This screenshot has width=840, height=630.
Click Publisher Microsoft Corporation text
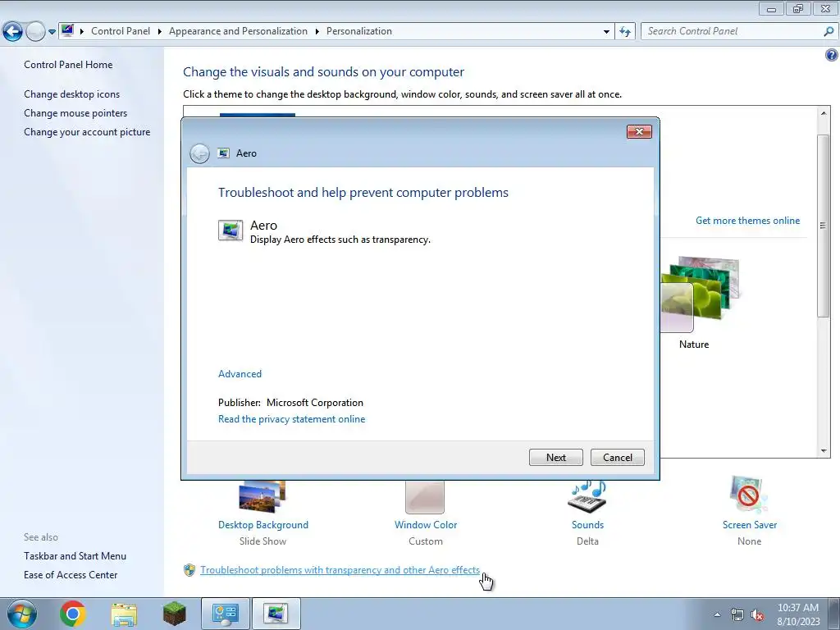(x=290, y=402)
